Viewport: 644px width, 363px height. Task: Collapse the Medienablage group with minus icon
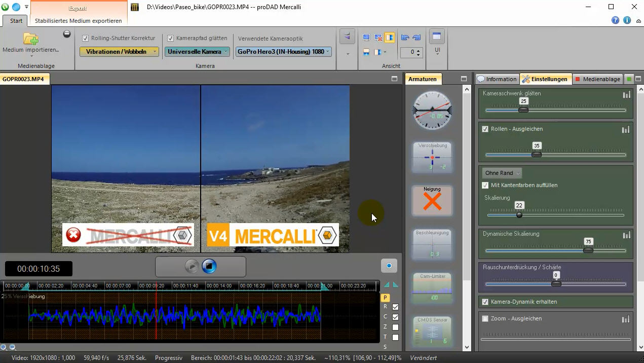pos(67,34)
